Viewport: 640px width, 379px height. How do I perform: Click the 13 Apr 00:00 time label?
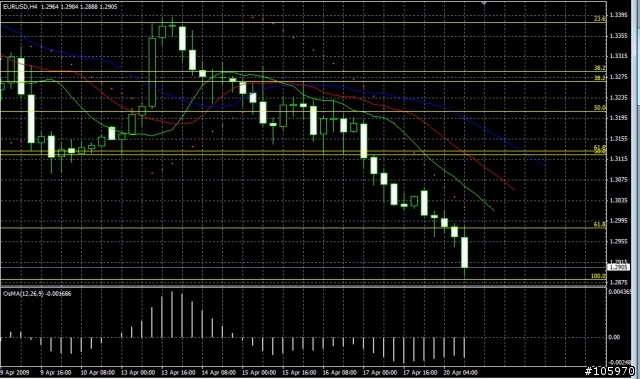[138, 372]
